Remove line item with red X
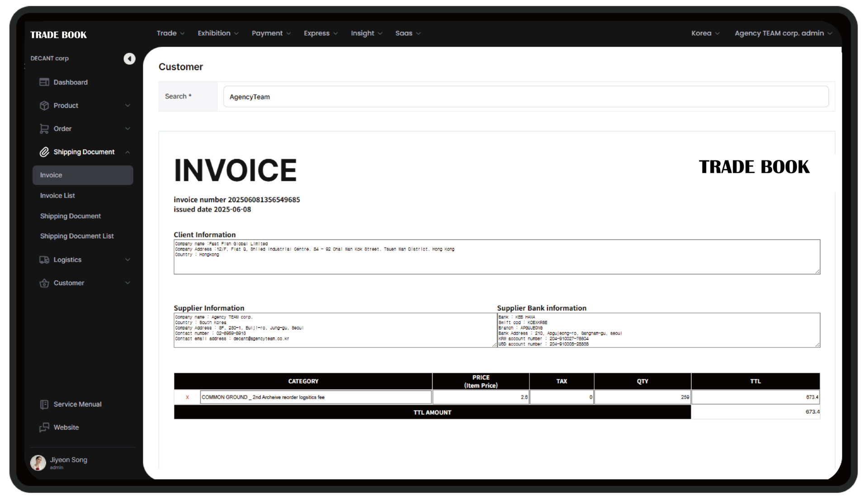The height and width of the screenshot is (499, 868). click(x=187, y=397)
